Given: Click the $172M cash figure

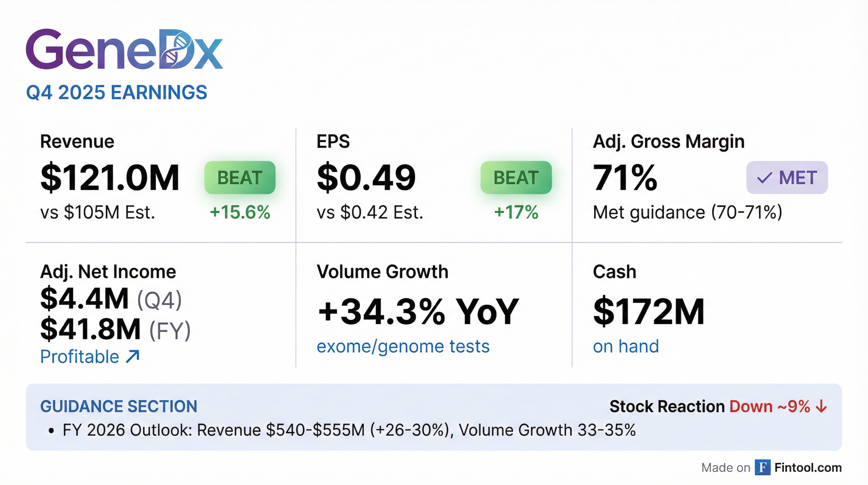Looking at the screenshot, I should (649, 311).
